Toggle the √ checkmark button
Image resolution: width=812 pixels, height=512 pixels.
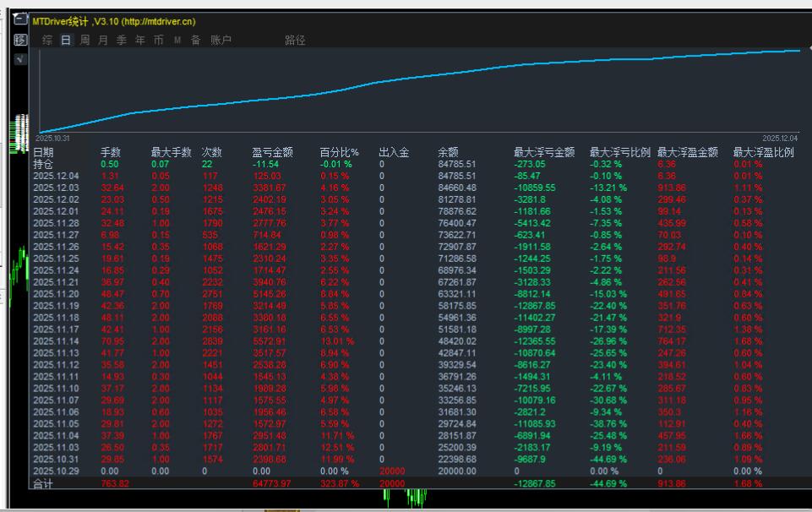tap(19, 59)
